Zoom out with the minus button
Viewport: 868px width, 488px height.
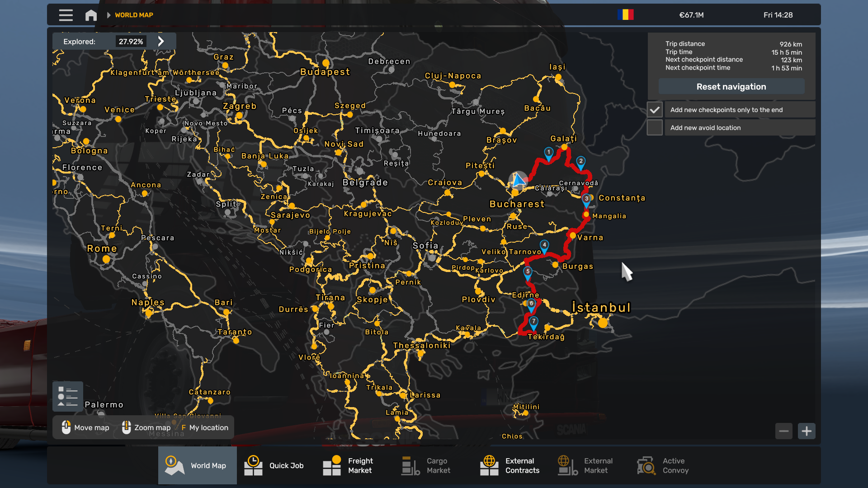click(784, 431)
